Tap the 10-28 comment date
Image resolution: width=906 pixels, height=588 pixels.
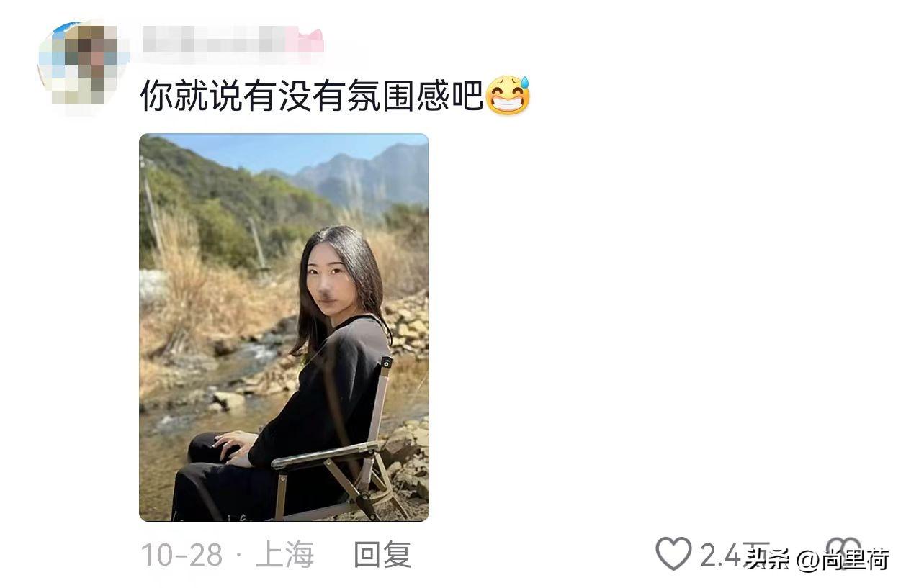(x=181, y=555)
